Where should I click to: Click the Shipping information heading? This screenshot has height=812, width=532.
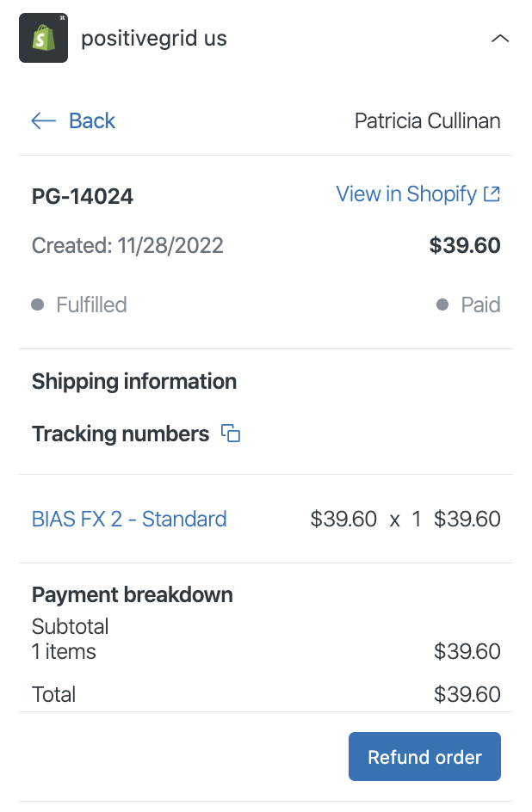(134, 382)
